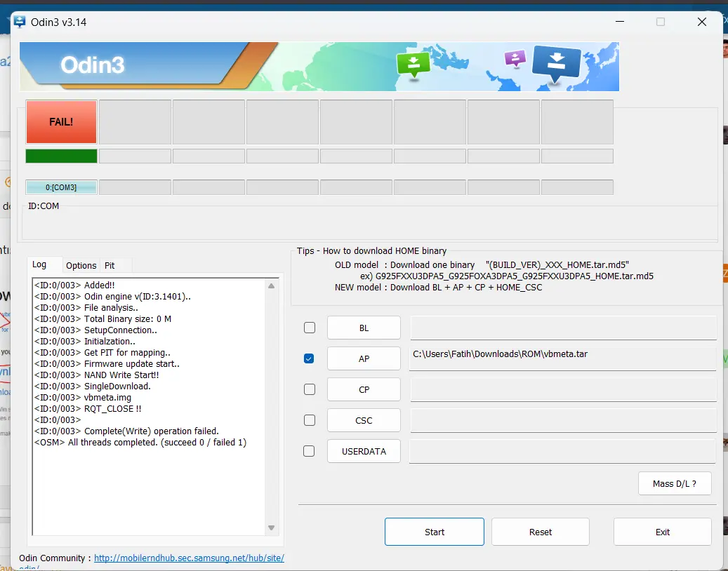The height and width of the screenshot is (571, 728).
Task: Open the CSC file browse button
Action: click(x=364, y=420)
